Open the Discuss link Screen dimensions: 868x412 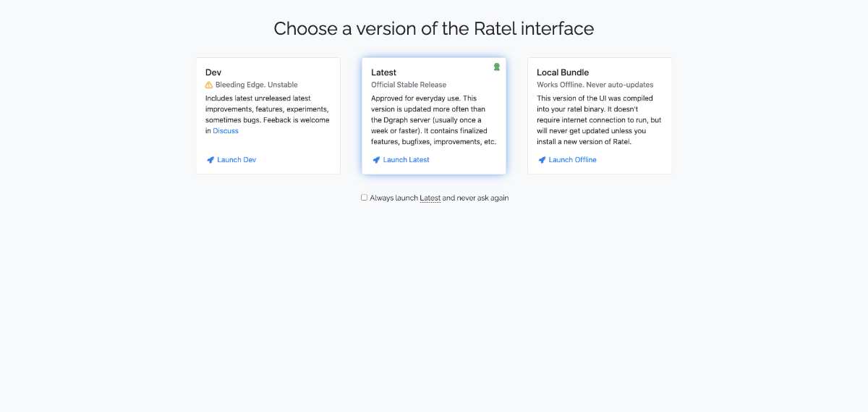click(226, 131)
